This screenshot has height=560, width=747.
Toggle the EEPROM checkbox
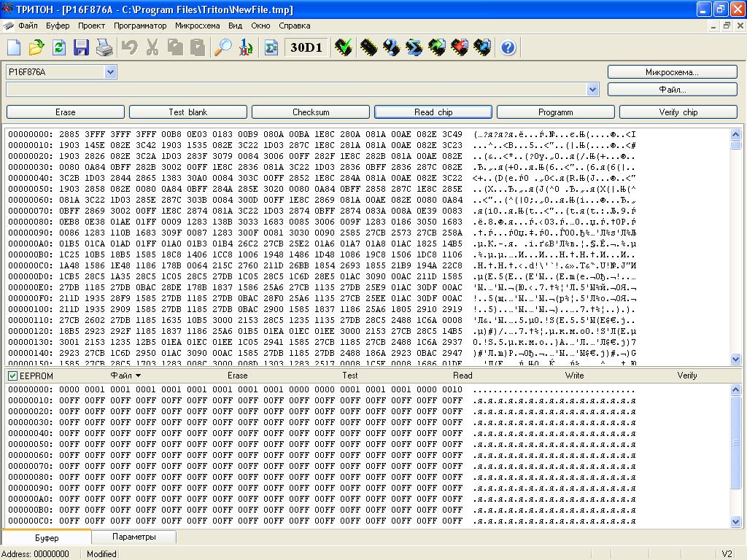pyautogui.click(x=12, y=376)
